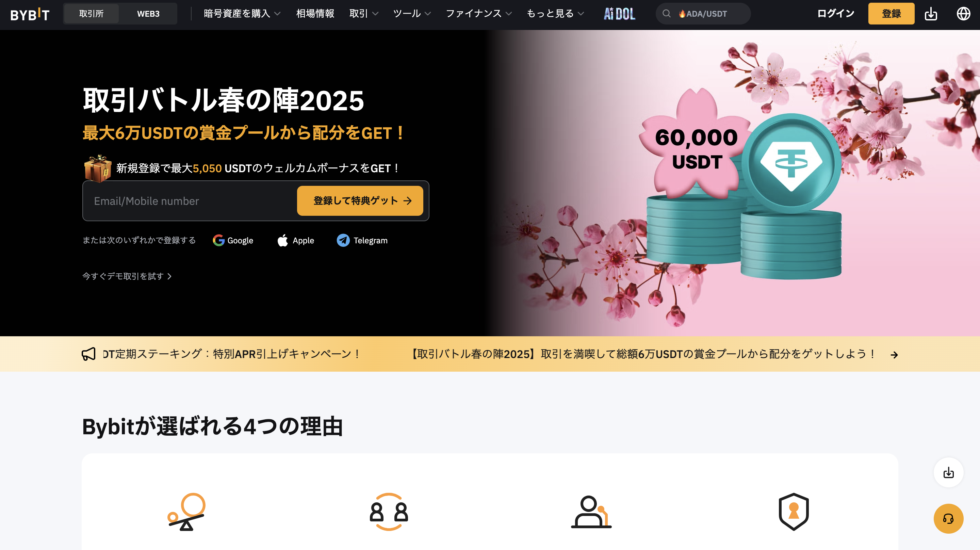Image resolution: width=980 pixels, height=550 pixels.
Task: Switch to the 取引所 toggle tab
Action: [x=91, y=14]
